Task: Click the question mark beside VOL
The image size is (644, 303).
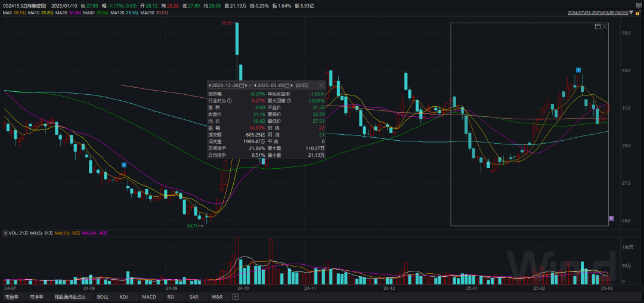Action: tap(5, 233)
